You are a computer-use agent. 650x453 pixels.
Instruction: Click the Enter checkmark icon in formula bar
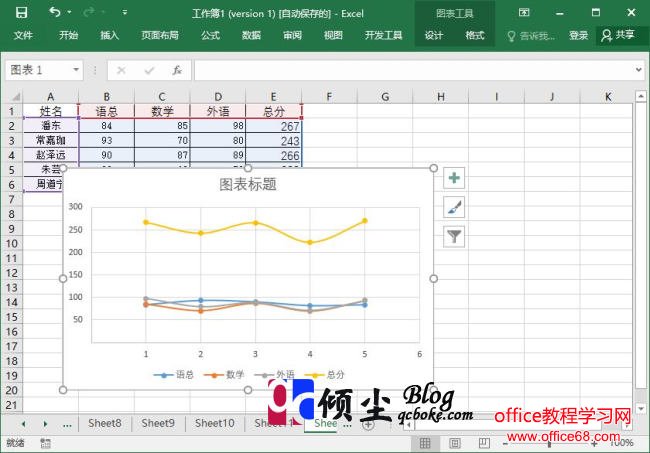[x=149, y=70]
